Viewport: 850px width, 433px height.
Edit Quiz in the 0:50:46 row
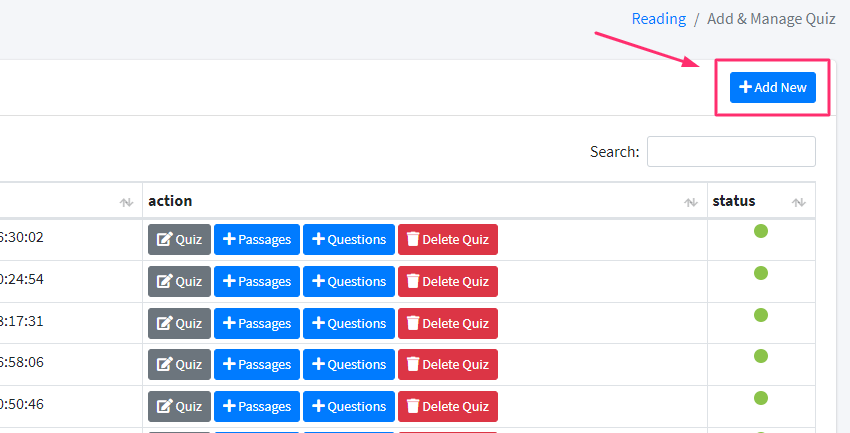click(x=179, y=406)
